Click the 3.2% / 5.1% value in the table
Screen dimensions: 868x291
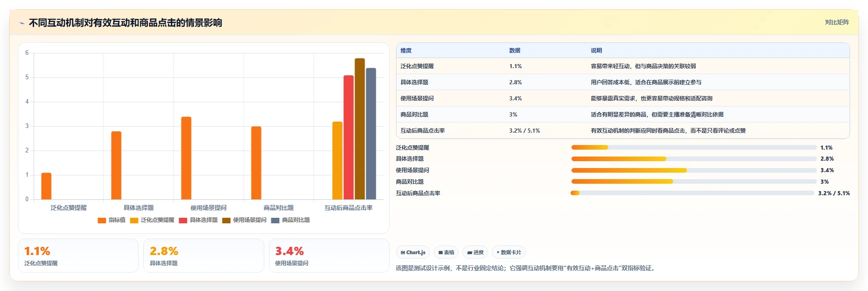(524, 131)
